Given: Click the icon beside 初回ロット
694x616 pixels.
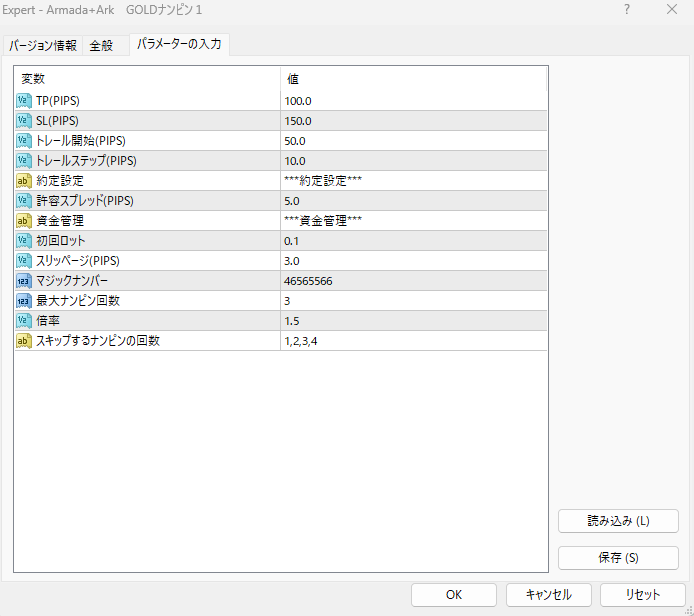Looking at the screenshot, I should [x=24, y=241].
